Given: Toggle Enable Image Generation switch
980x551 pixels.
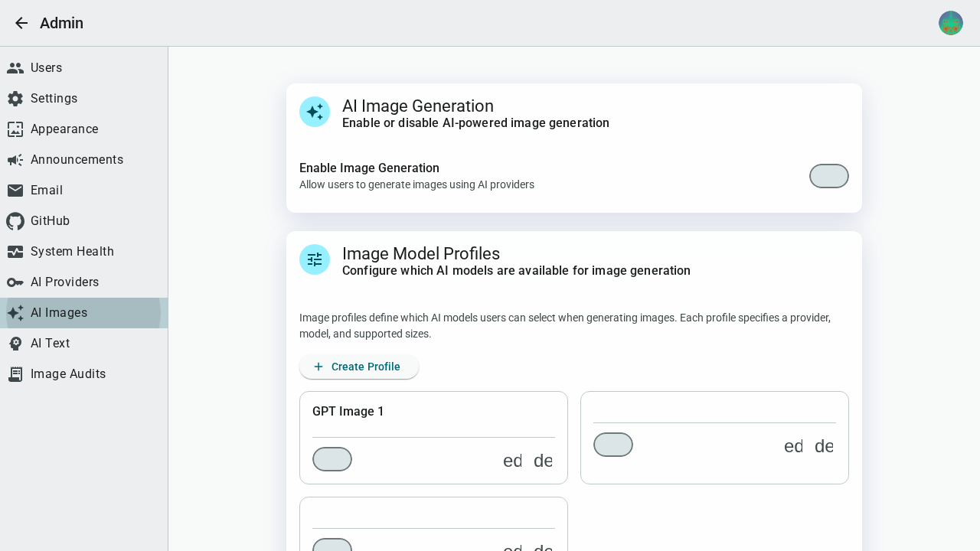Looking at the screenshot, I should tap(829, 176).
